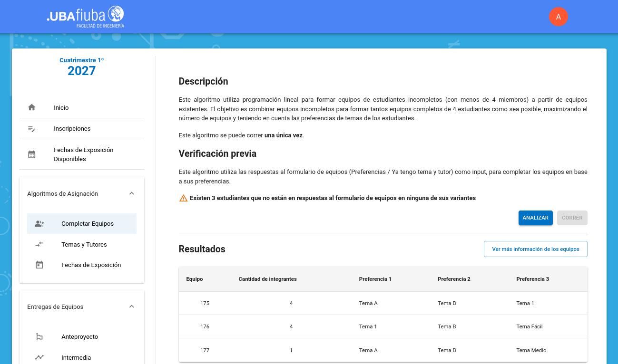The height and width of the screenshot is (364, 618).
Task: Click Ver más información de los equipos
Action: (535, 249)
